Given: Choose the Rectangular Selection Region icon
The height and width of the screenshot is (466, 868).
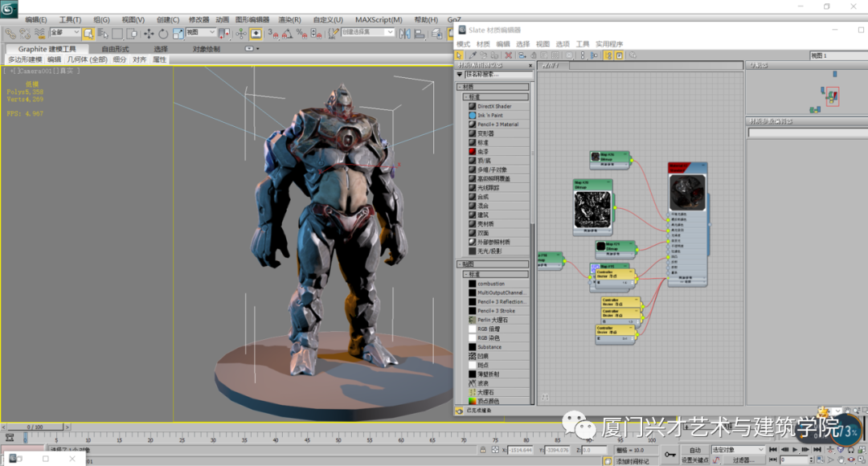Looking at the screenshot, I should tap(117, 33).
